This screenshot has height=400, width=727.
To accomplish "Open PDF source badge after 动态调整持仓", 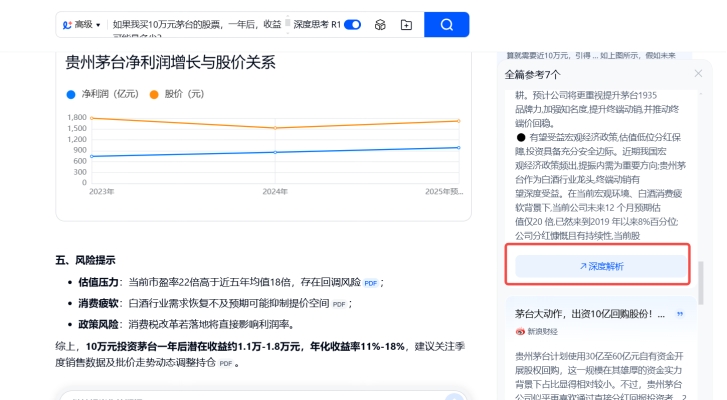I will point(225,364).
